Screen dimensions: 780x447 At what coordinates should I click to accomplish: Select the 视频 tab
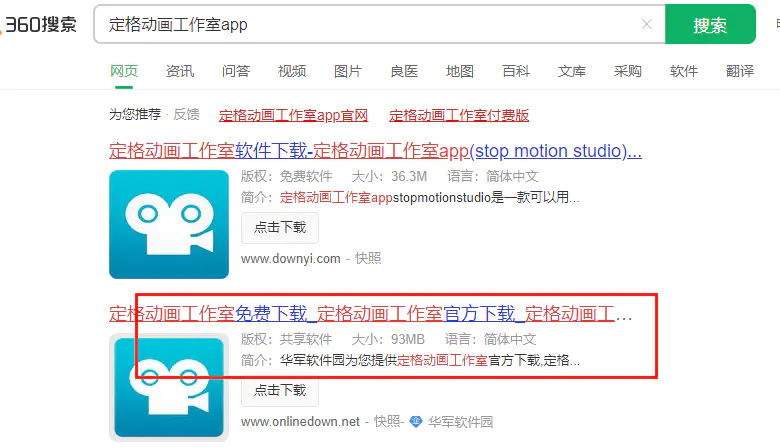coord(292,71)
